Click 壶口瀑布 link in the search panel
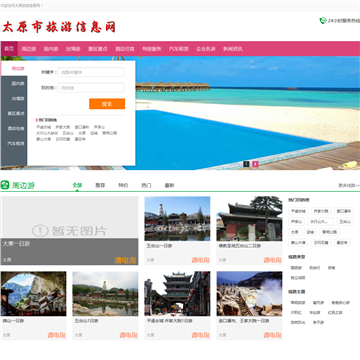The height and width of the screenshot is (360, 360). pyautogui.click(x=82, y=127)
